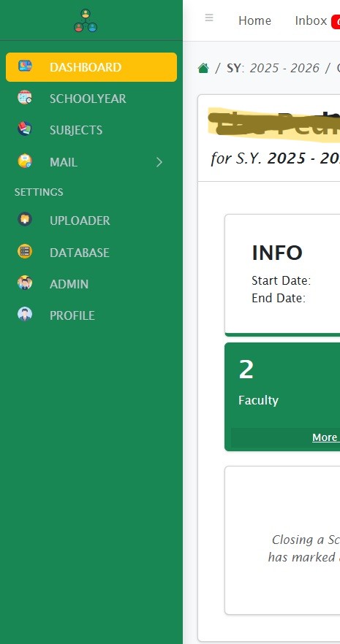Open the PROFILE settings item

pos(91,315)
